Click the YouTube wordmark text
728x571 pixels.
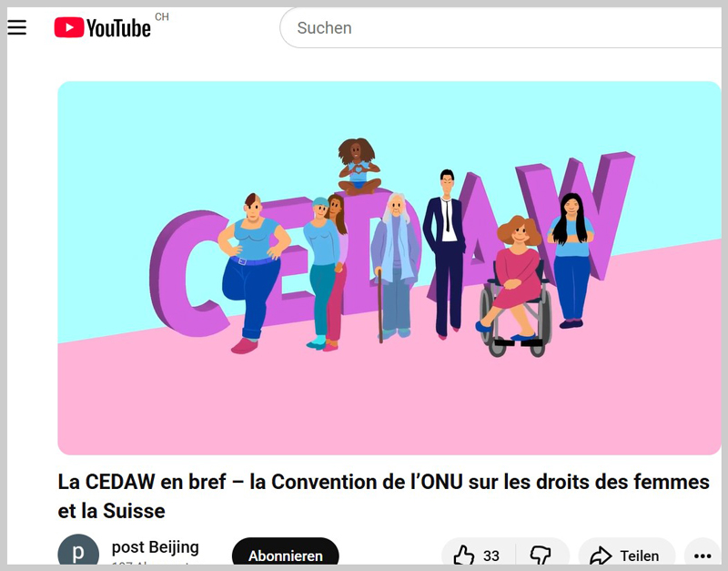(118, 28)
